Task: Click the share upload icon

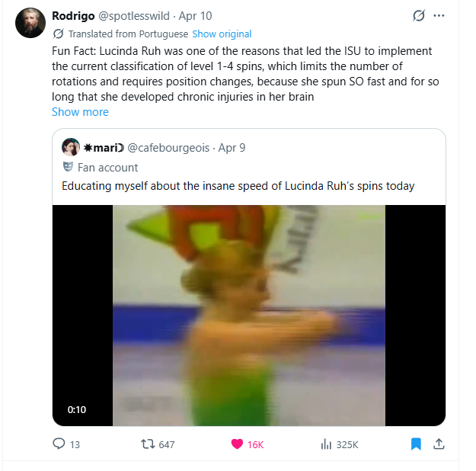Action: 439,444
